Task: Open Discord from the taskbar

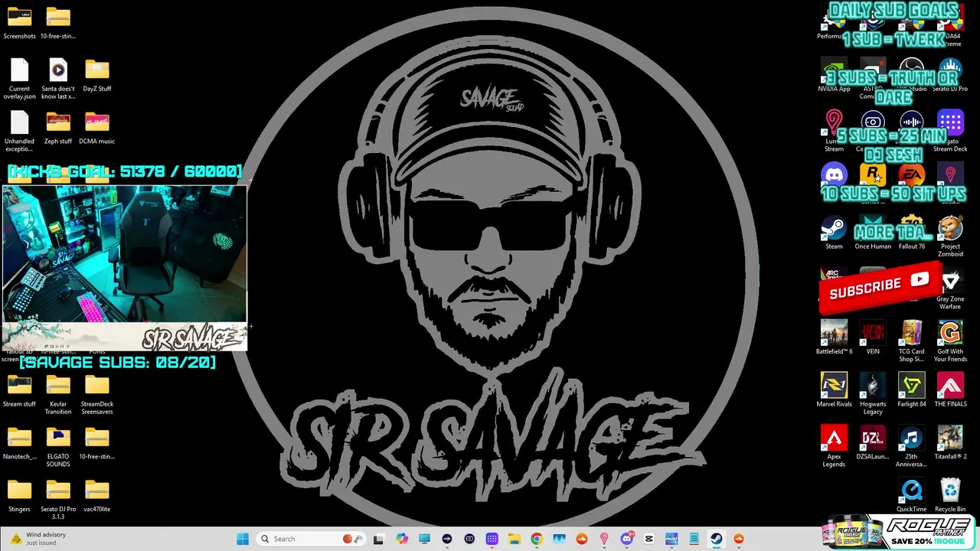Action: tap(627, 539)
